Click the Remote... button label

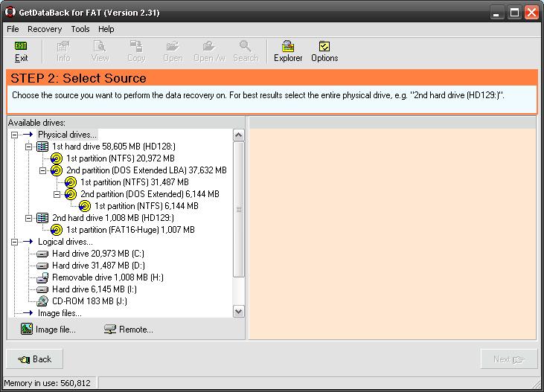coord(136,330)
